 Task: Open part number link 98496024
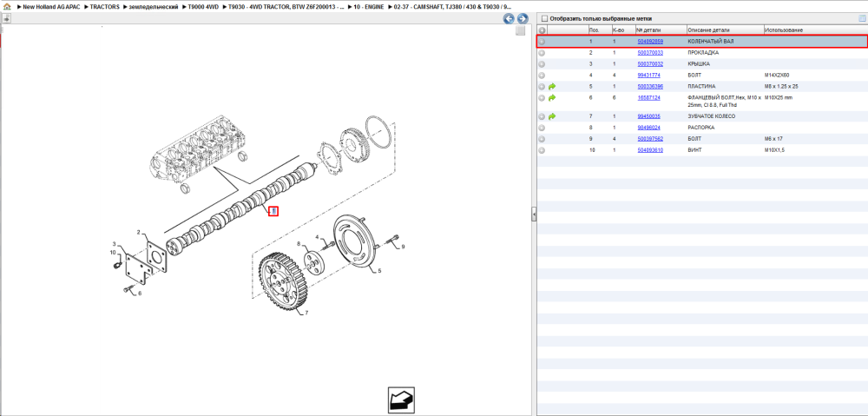point(648,128)
